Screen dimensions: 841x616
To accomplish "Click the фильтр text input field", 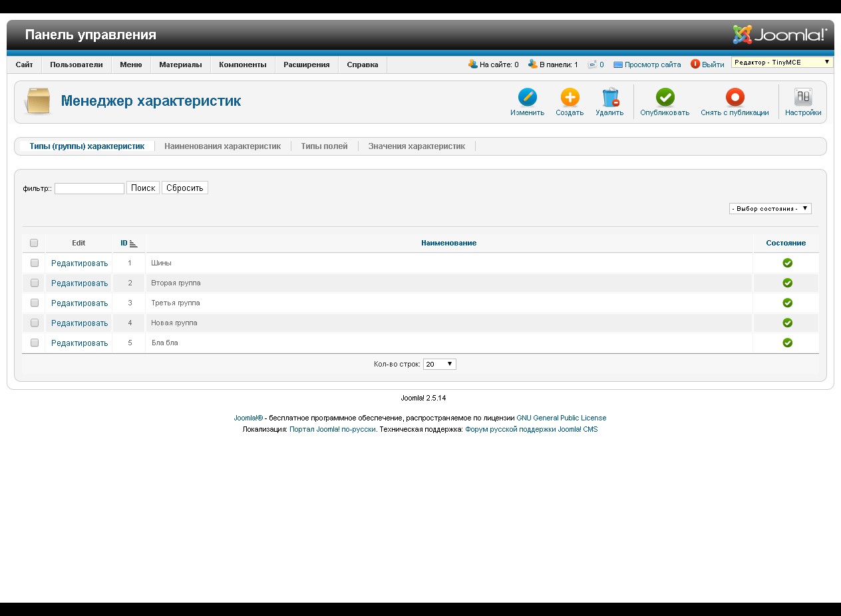I will pos(89,188).
